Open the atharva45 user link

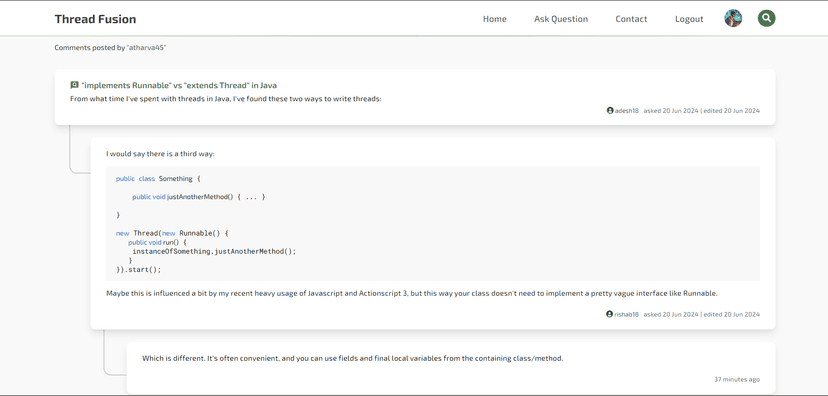pyautogui.click(x=146, y=48)
